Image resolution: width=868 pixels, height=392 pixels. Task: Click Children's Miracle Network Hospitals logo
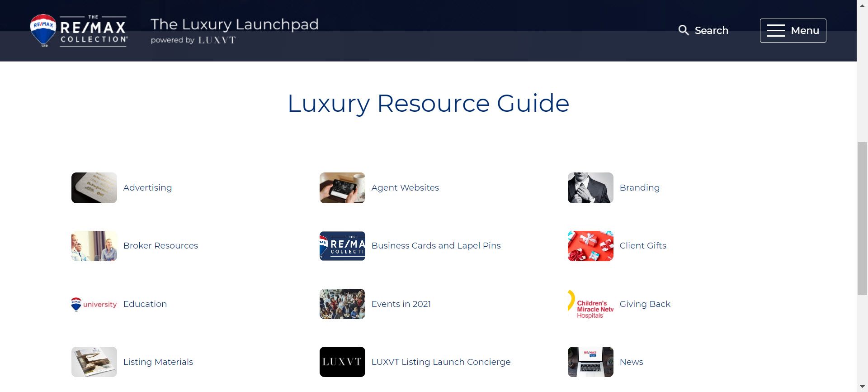point(590,304)
